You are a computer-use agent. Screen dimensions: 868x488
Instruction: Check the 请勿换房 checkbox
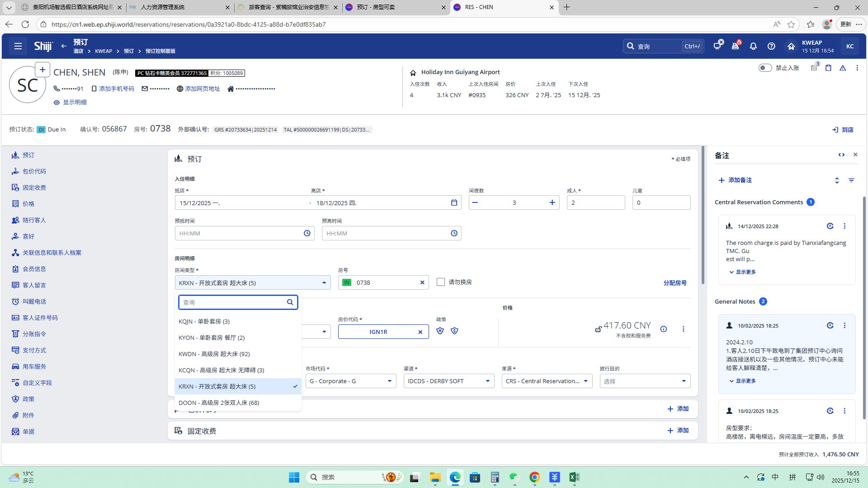(441, 282)
